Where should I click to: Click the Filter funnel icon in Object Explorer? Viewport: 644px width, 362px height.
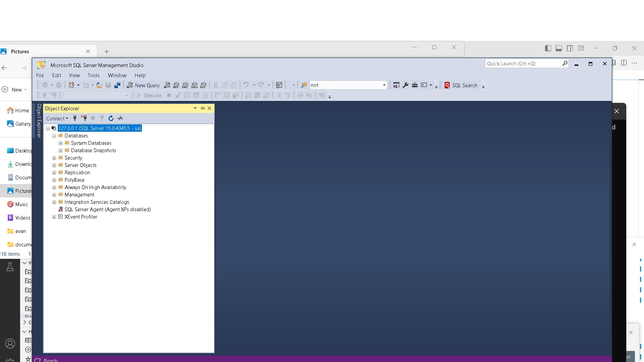[x=102, y=118]
